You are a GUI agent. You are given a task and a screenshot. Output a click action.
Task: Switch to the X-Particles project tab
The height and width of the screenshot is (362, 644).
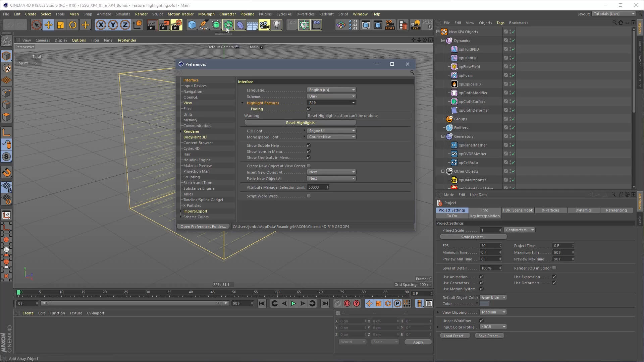550,210
